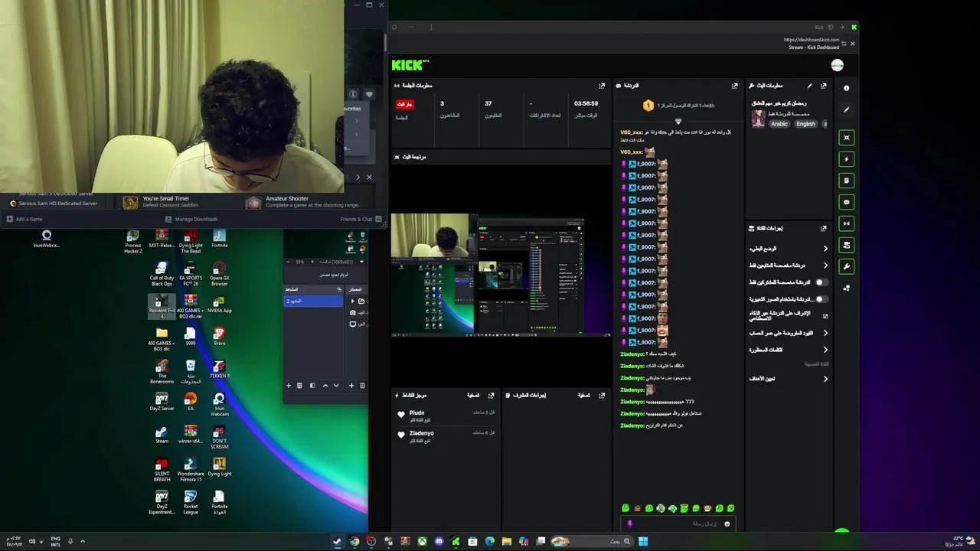Open activity feed filter
Viewport: 980px width, 551px height.
click(473, 395)
